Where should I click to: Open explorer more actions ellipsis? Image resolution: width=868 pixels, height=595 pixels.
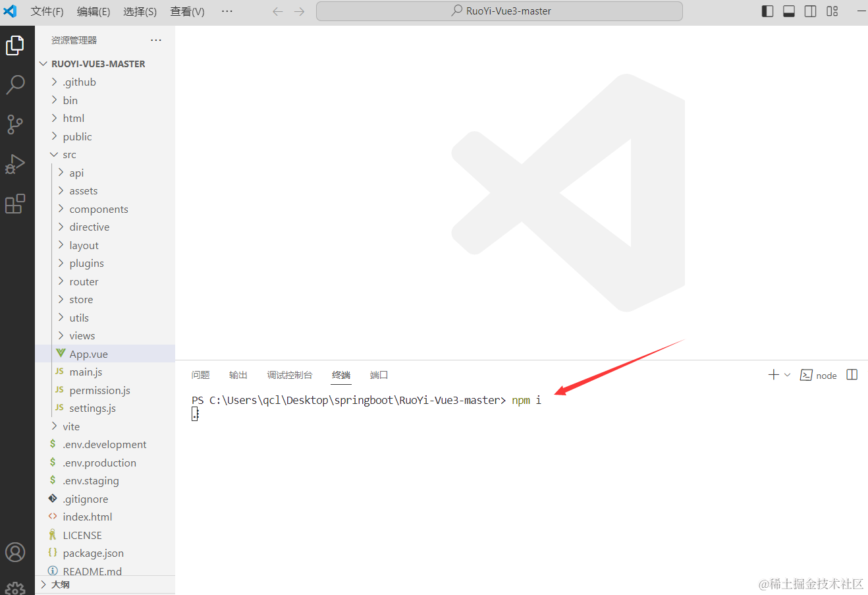pyautogui.click(x=156, y=40)
